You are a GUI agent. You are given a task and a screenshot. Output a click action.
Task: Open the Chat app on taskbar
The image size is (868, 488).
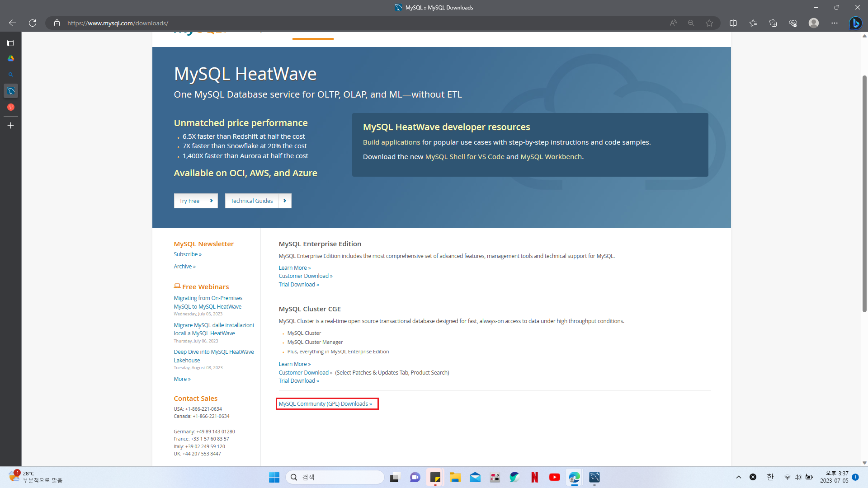pos(415,477)
